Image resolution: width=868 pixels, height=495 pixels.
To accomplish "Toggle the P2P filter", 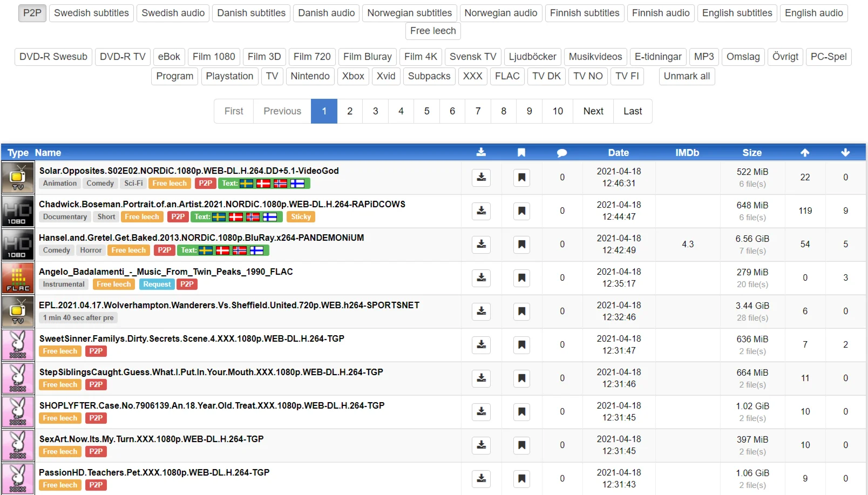I will (32, 13).
